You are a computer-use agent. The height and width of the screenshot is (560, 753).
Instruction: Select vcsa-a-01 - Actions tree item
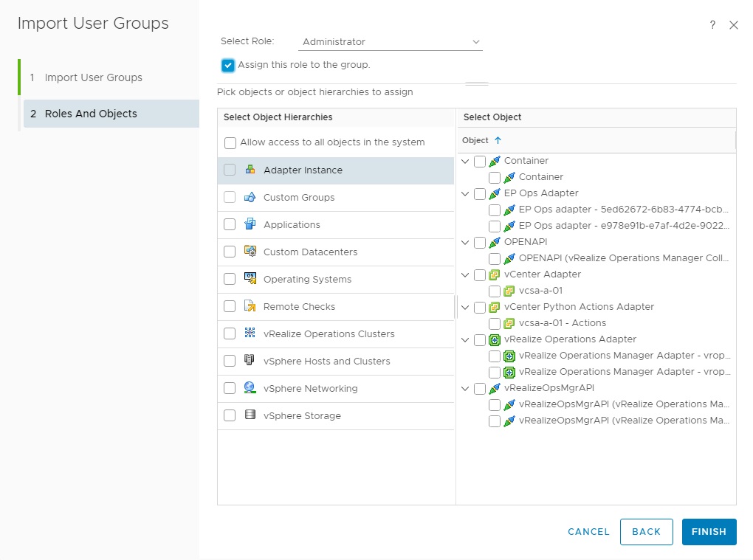tap(563, 323)
